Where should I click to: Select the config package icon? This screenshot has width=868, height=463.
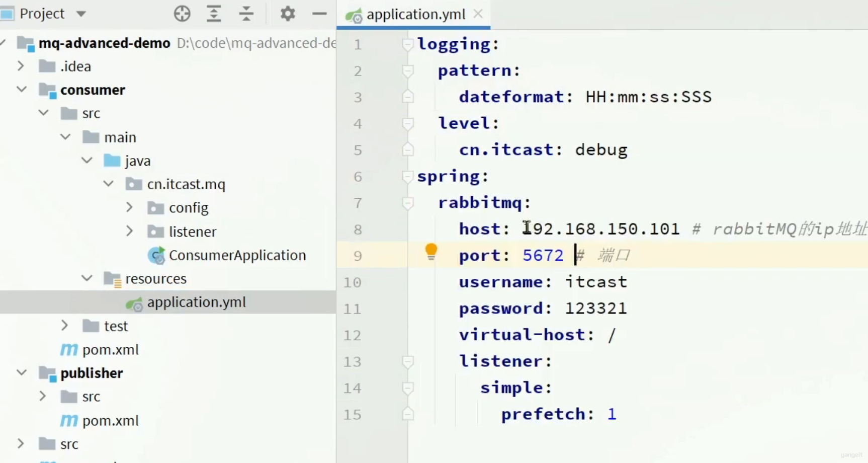(x=155, y=208)
